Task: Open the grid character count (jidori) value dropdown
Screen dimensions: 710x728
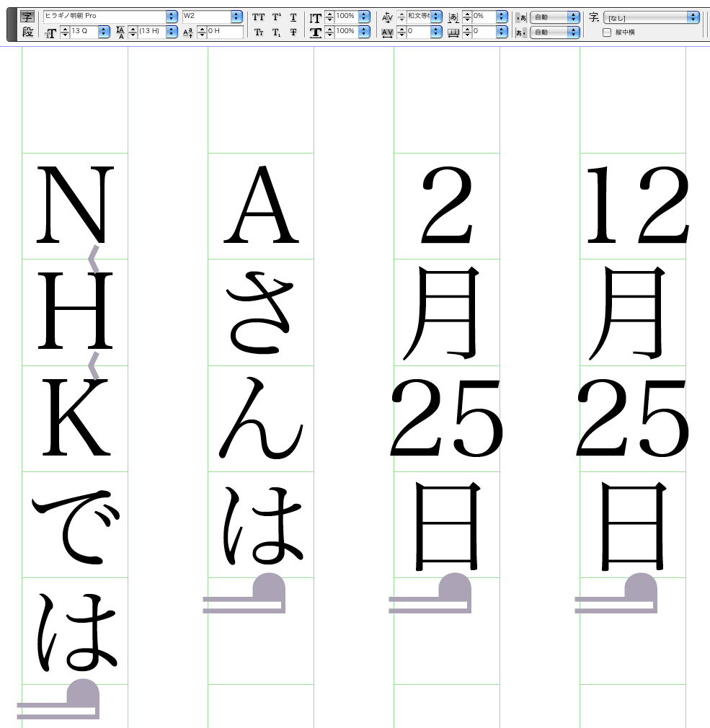Action: pos(502,32)
